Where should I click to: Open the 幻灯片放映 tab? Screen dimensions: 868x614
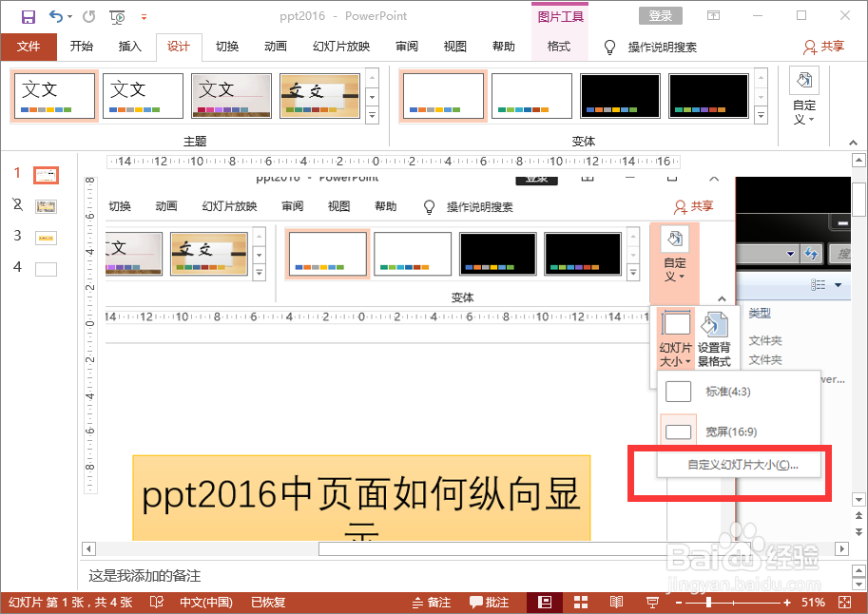pyautogui.click(x=341, y=47)
